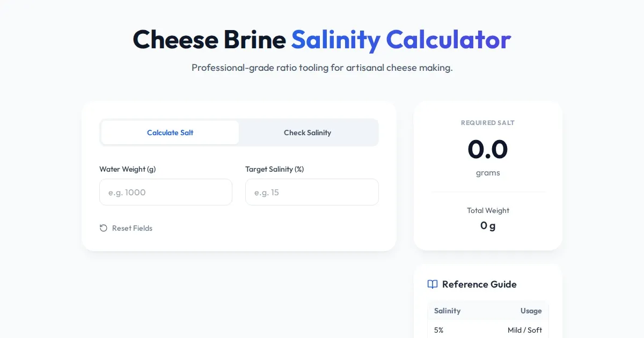Select the 5% salinity row cell

(439, 330)
